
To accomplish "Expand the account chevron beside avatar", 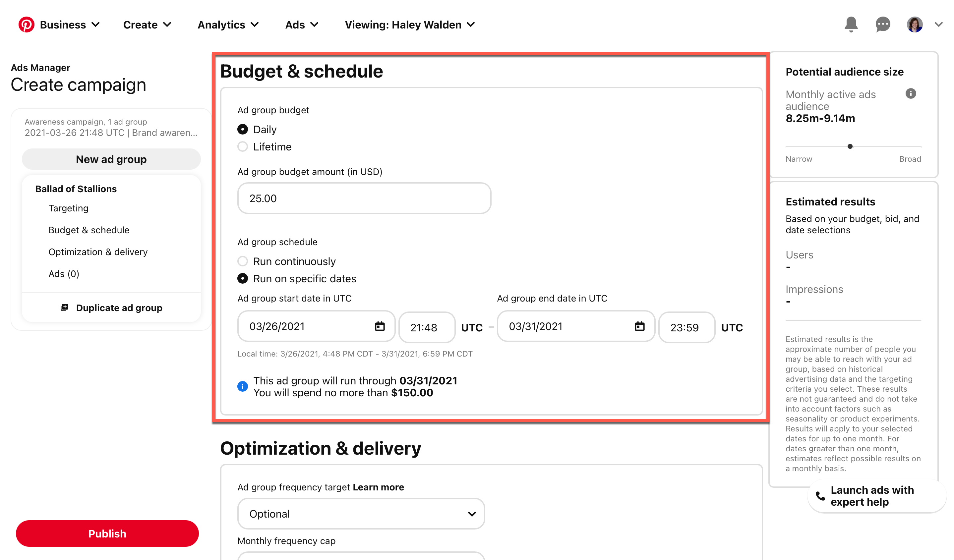I will point(938,25).
